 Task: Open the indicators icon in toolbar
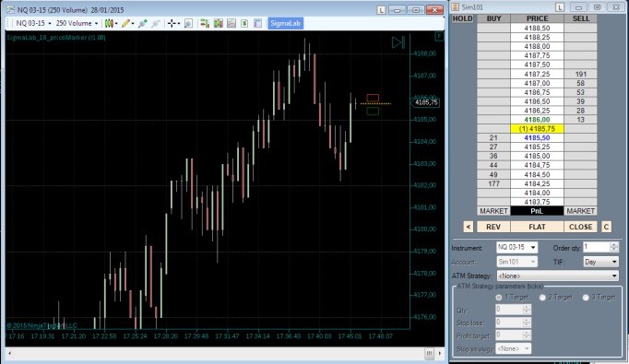click(219, 24)
